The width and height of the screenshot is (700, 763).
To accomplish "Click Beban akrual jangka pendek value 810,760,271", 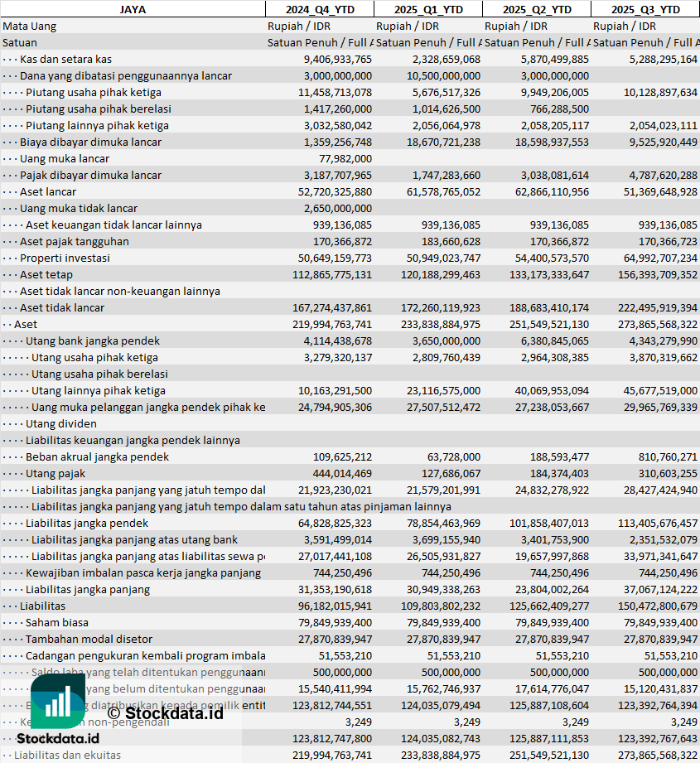I will point(668,456).
